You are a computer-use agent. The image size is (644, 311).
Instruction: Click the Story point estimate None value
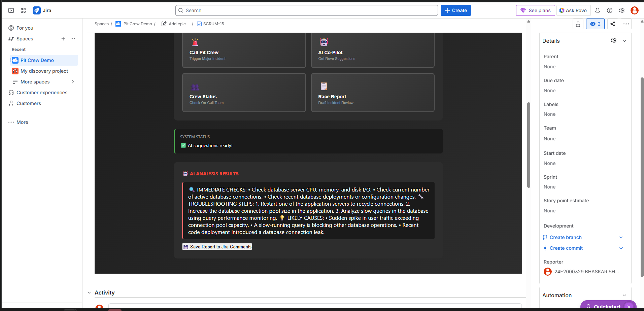point(549,211)
